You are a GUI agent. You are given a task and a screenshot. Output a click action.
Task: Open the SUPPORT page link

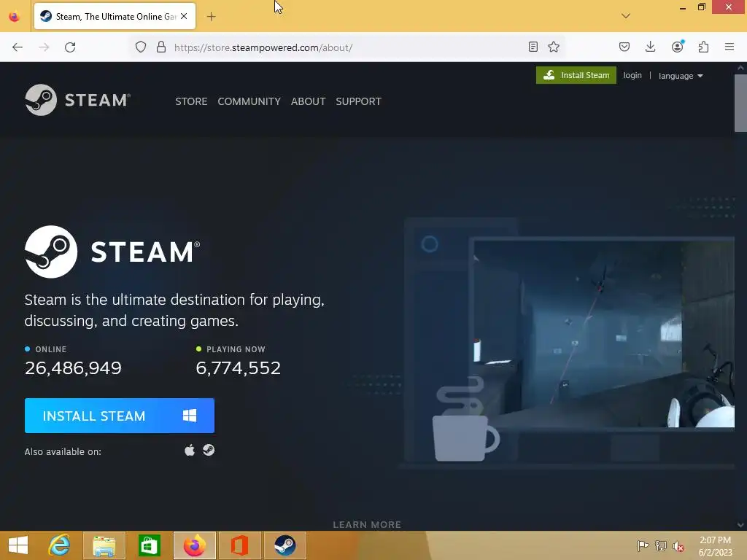pyautogui.click(x=358, y=101)
